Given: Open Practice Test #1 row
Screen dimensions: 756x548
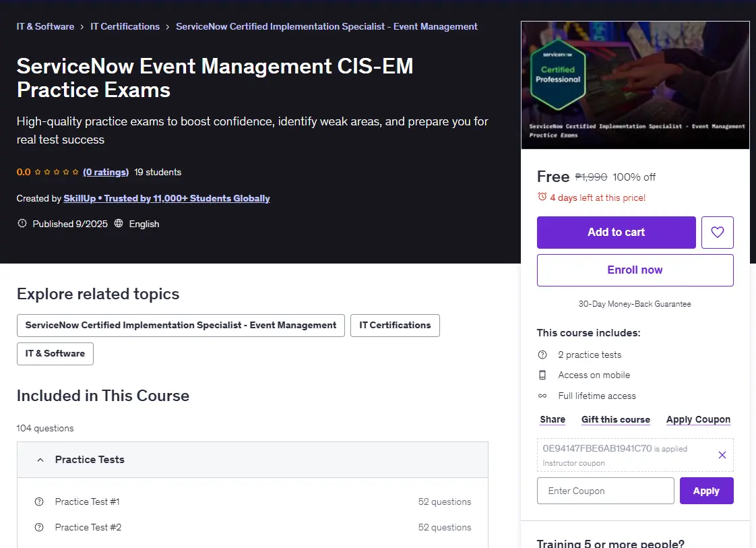Looking at the screenshot, I should [x=253, y=501].
